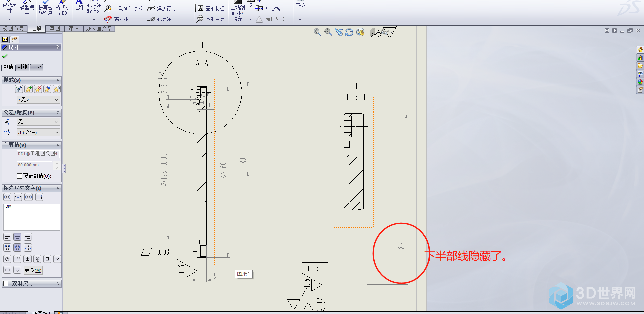Set vertical text position to middle
Viewport: 644px width, 314px height.
(17, 248)
